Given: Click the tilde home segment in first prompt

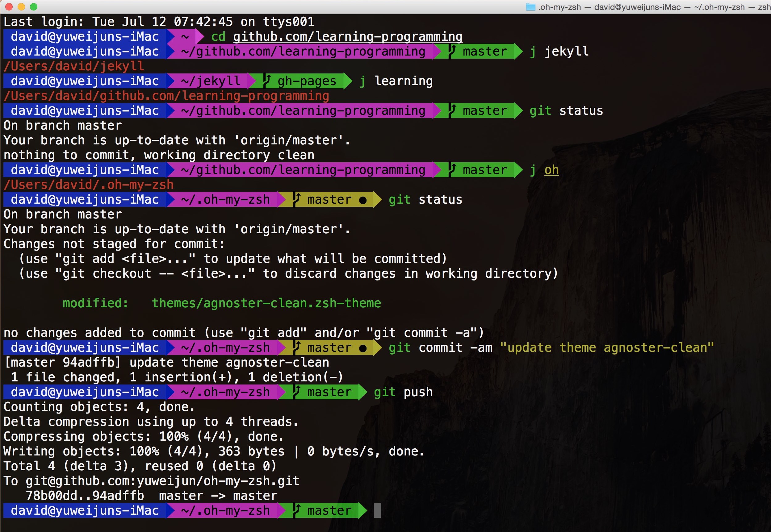Looking at the screenshot, I should coord(185,37).
